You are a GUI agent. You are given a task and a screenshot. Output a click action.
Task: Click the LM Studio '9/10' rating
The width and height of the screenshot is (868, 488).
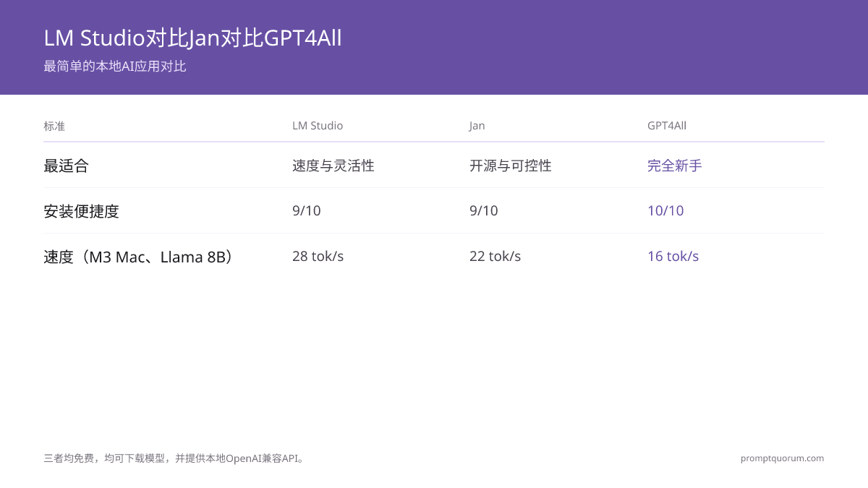coord(307,211)
